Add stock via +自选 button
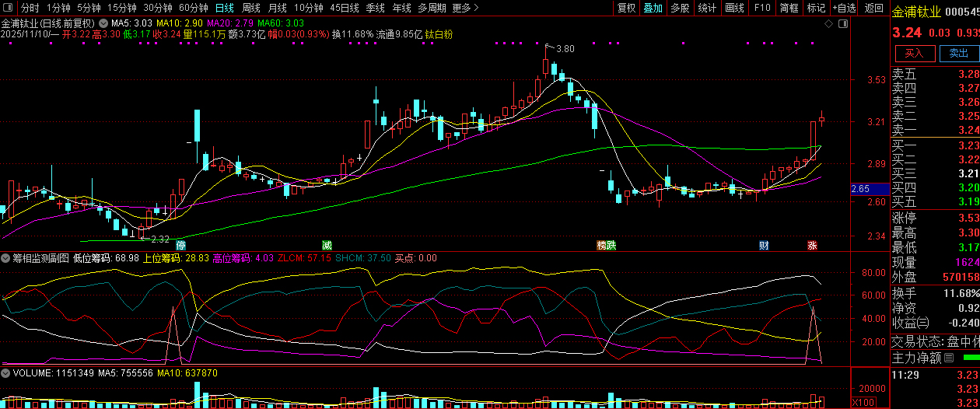 click(x=844, y=8)
